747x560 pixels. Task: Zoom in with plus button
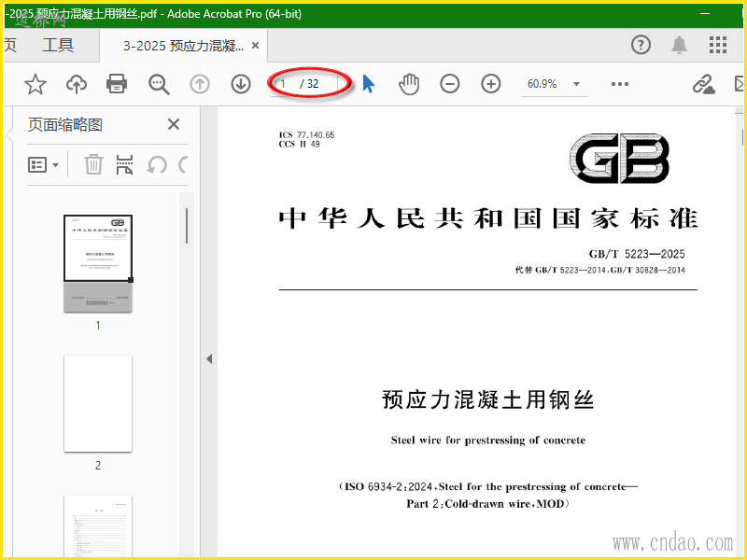[x=491, y=84]
